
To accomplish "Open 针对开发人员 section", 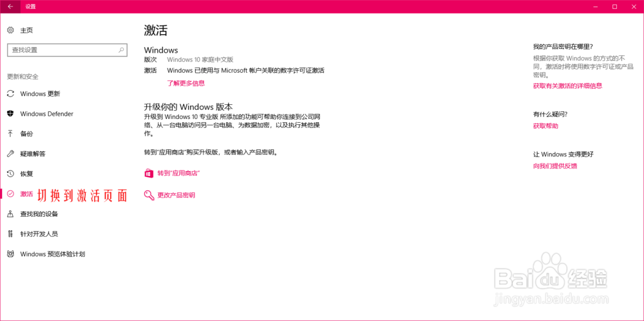I will click(39, 234).
